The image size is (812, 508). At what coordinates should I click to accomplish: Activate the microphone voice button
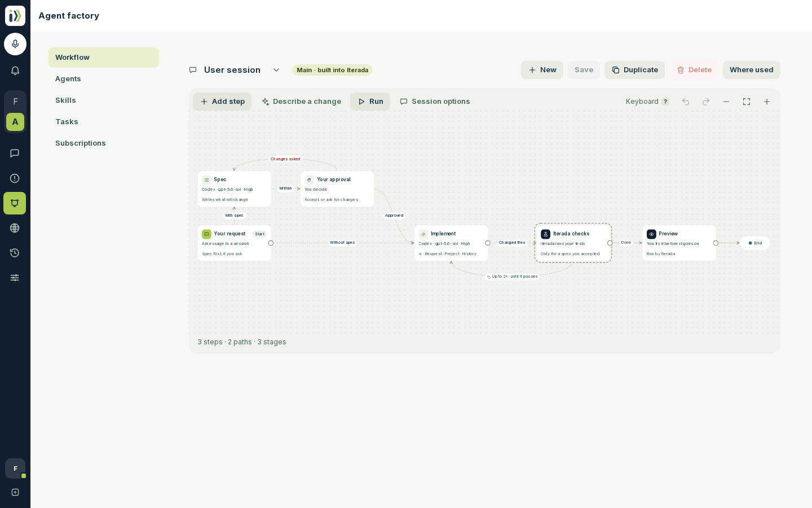(15, 44)
